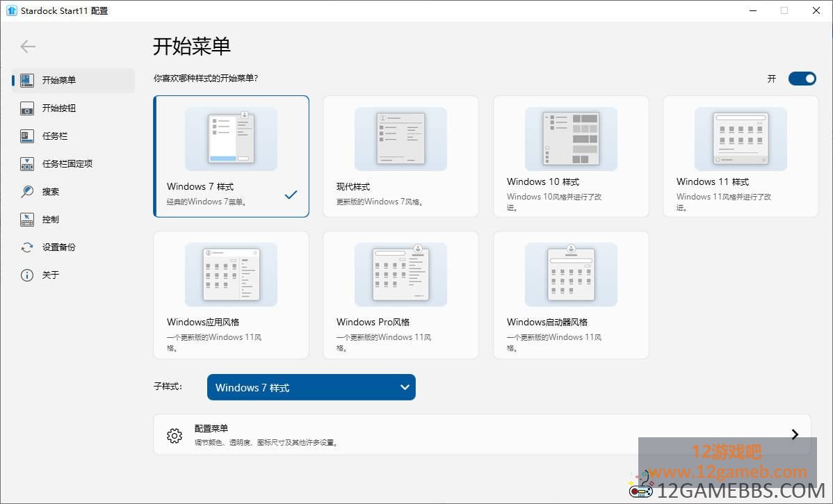This screenshot has height=504, width=833.
Task: Expand 配置菜单 with the right chevron
Action: (x=795, y=434)
